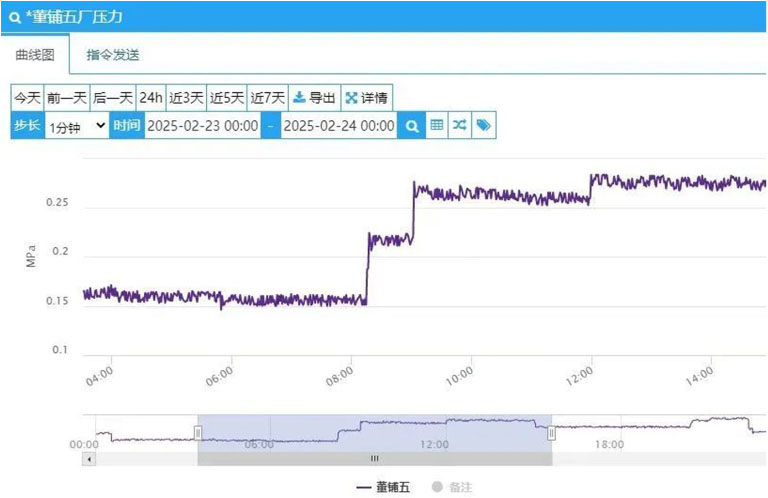The width and height of the screenshot is (768, 498).
Task: Switch to the 曲线图 tab
Action: point(35,54)
